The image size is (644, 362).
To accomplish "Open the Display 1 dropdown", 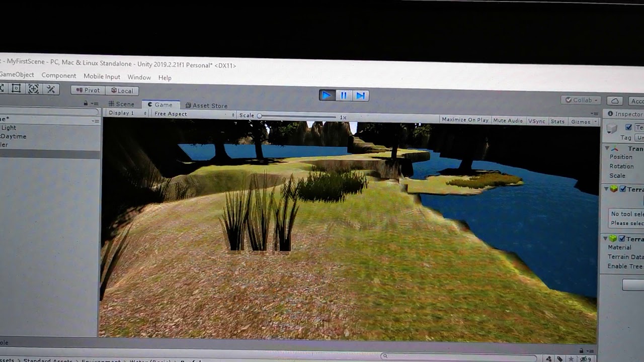I will [x=127, y=113].
